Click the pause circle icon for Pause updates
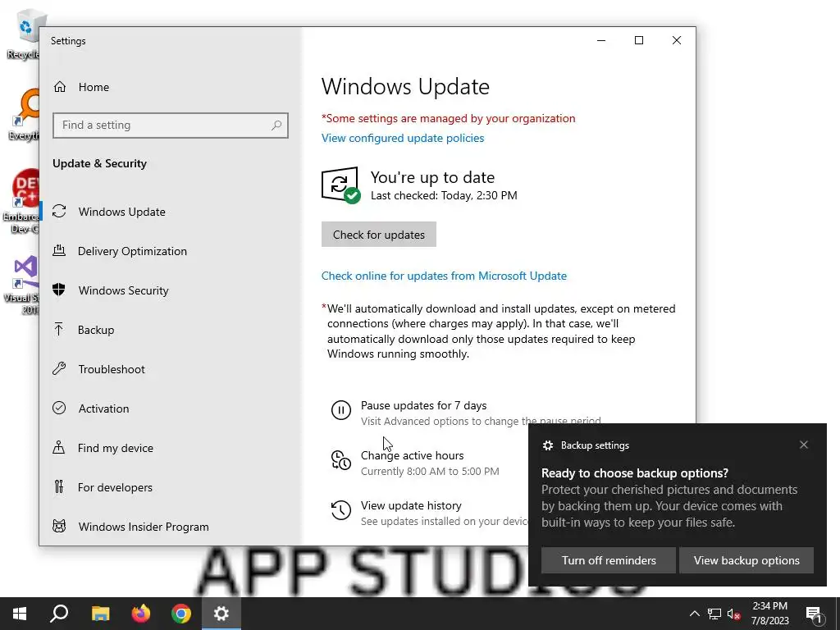The image size is (840, 630). tap(340, 410)
